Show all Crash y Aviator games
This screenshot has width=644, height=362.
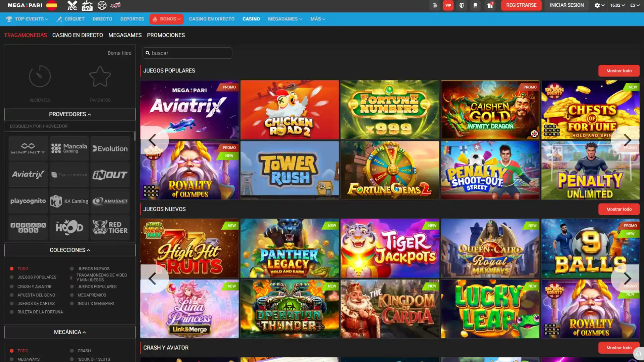tap(619, 348)
